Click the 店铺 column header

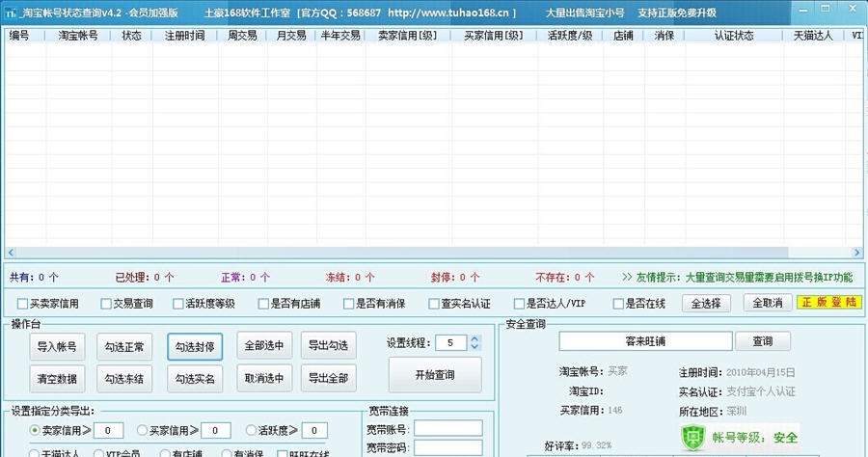(x=623, y=36)
